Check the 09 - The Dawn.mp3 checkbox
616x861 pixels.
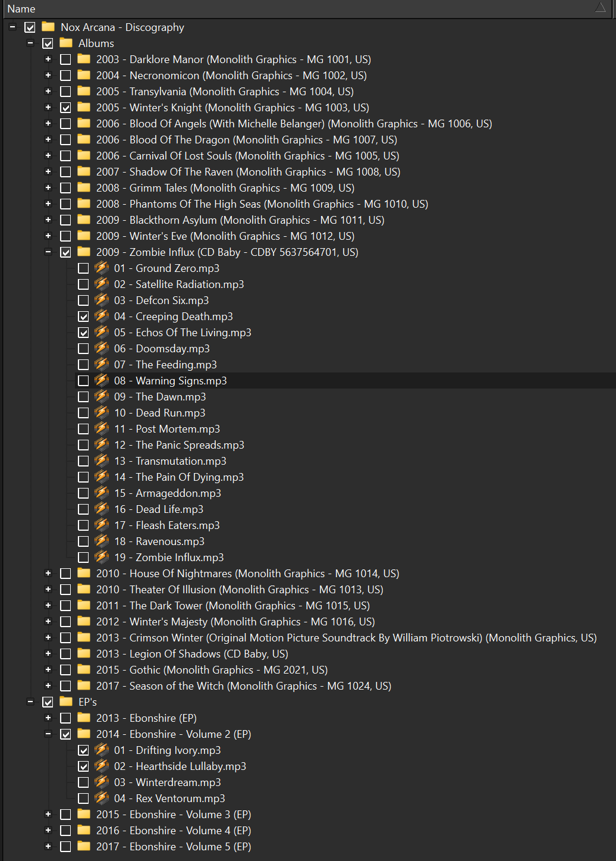pos(83,397)
